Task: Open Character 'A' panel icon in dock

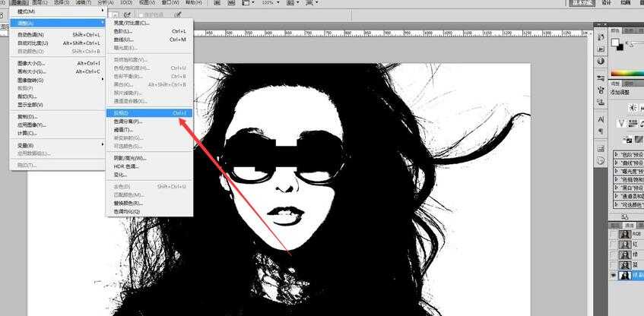Action: 601,119
